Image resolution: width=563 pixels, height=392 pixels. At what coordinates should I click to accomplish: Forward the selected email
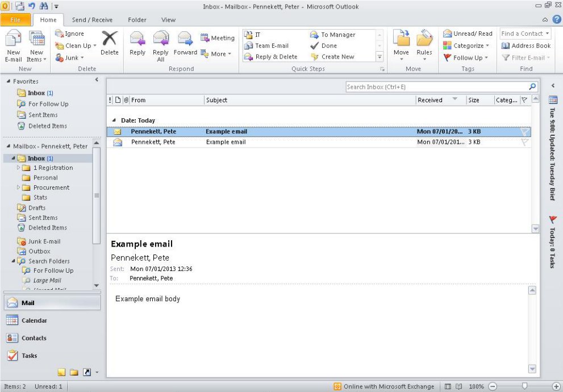tap(185, 40)
